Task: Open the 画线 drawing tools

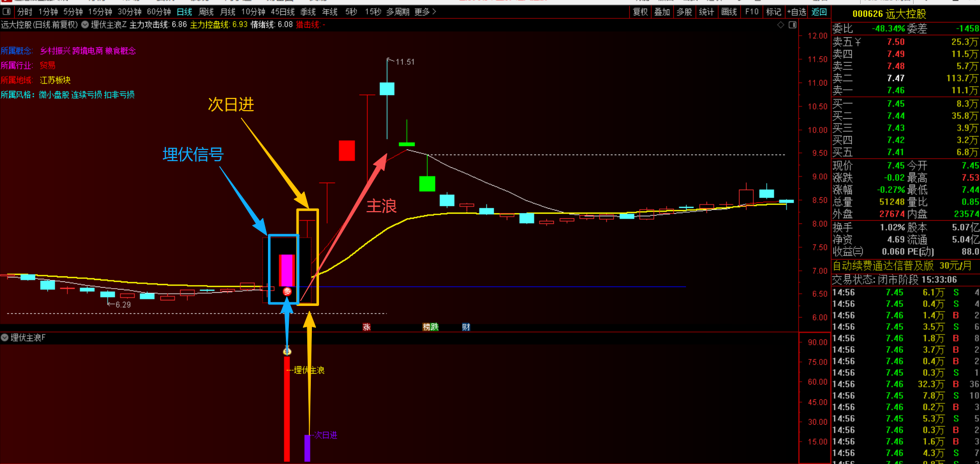Action: (729, 12)
